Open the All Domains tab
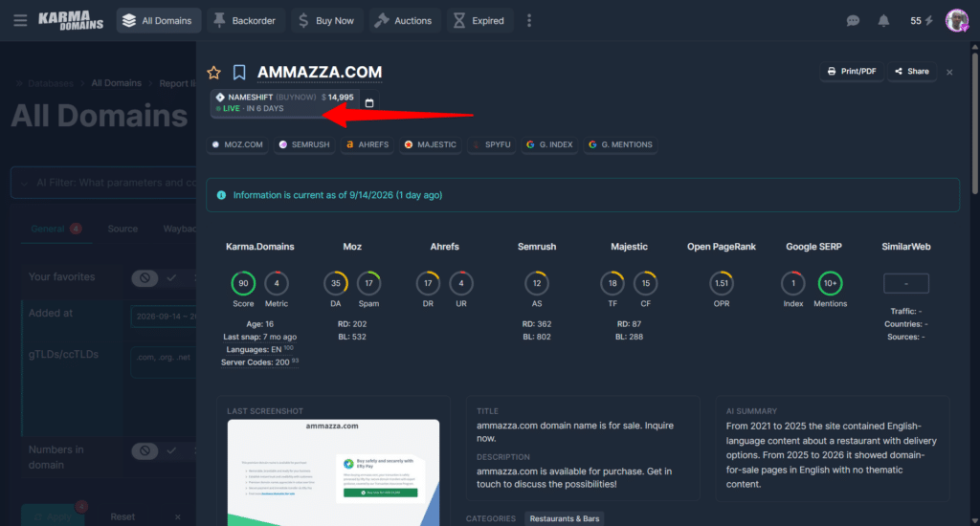This screenshot has height=526, width=980. (158, 21)
